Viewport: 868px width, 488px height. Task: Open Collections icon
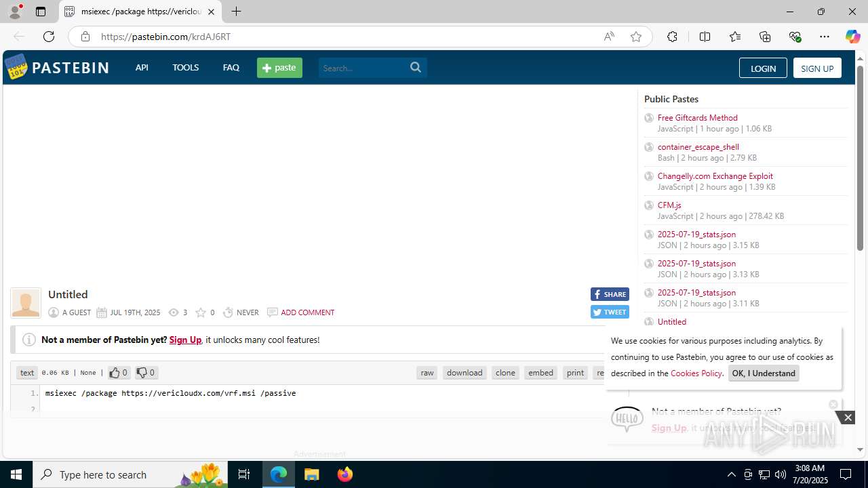(765, 37)
